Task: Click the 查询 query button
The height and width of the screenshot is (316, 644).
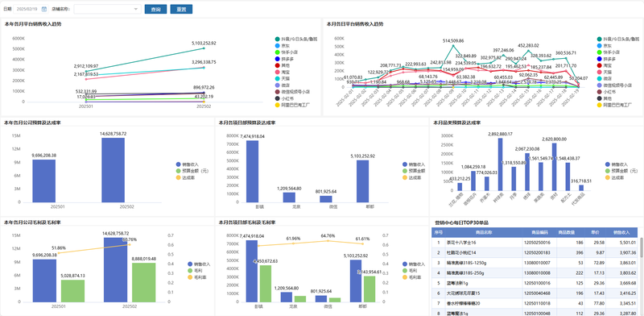Action: (155, 9)
